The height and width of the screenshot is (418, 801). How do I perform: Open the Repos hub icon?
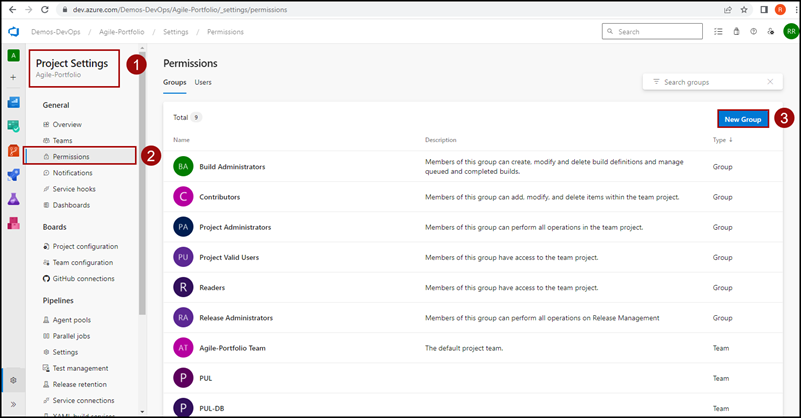tap(13, 150)
